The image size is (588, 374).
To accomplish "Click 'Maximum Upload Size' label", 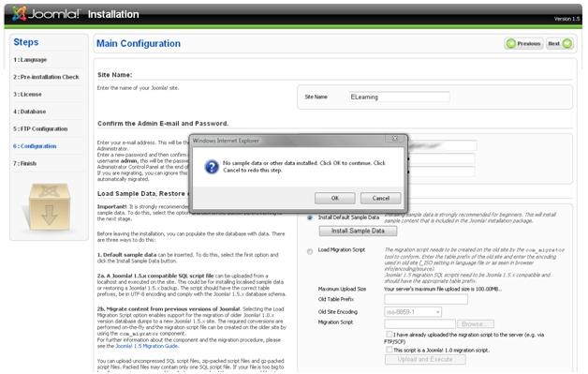I will [342, 289].
